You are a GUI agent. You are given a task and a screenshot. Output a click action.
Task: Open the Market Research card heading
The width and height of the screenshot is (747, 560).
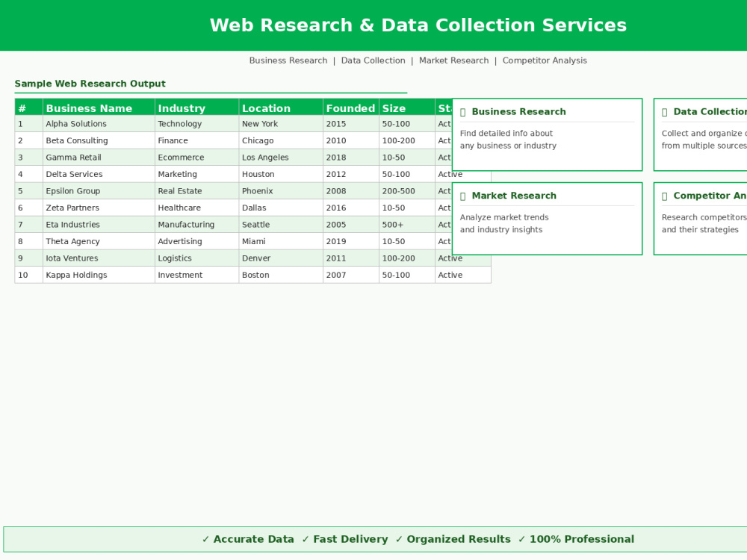click(514, 196)
